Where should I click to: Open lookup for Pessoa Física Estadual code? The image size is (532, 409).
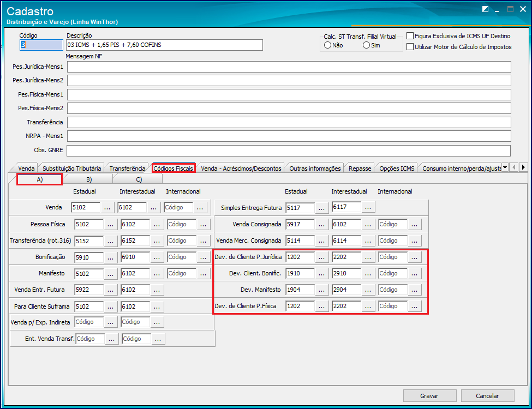click(x=110, y=225)
